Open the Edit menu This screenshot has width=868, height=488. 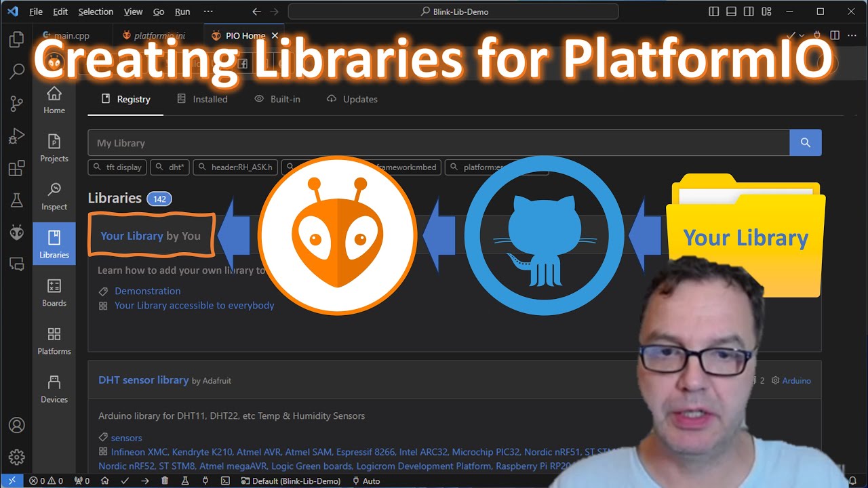click(x=60, y=12)
